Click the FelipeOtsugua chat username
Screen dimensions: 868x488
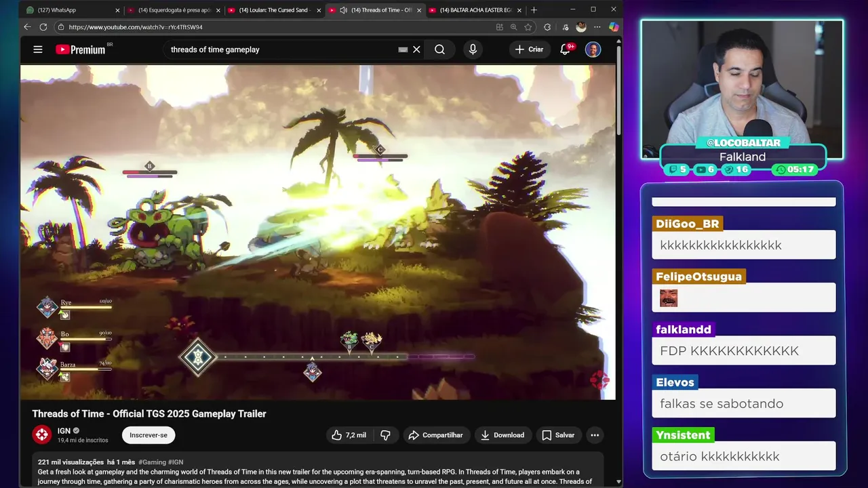tap(698, 277)
